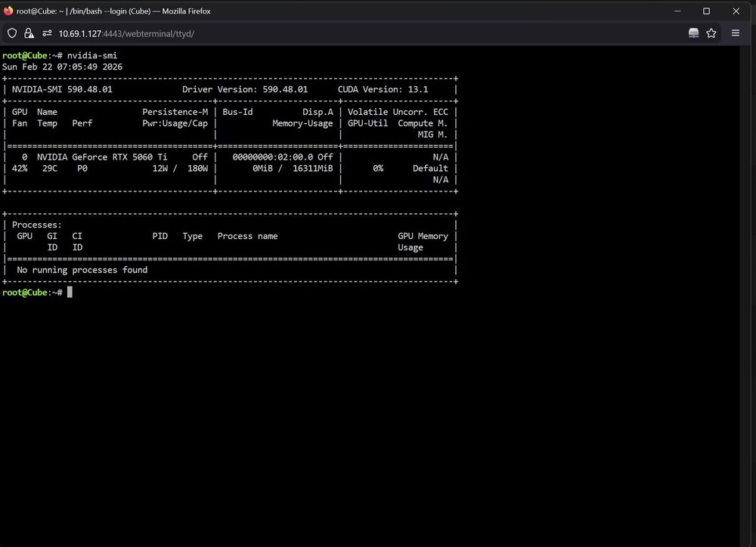Minimize the Firefox window
The width and height of the screenshot is (756, 547).
coord(677,11)
